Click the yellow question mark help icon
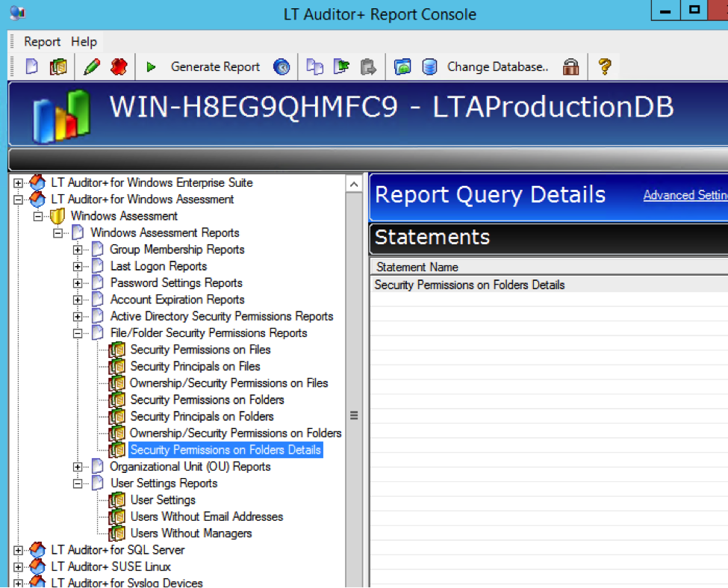 coord(605,67)
